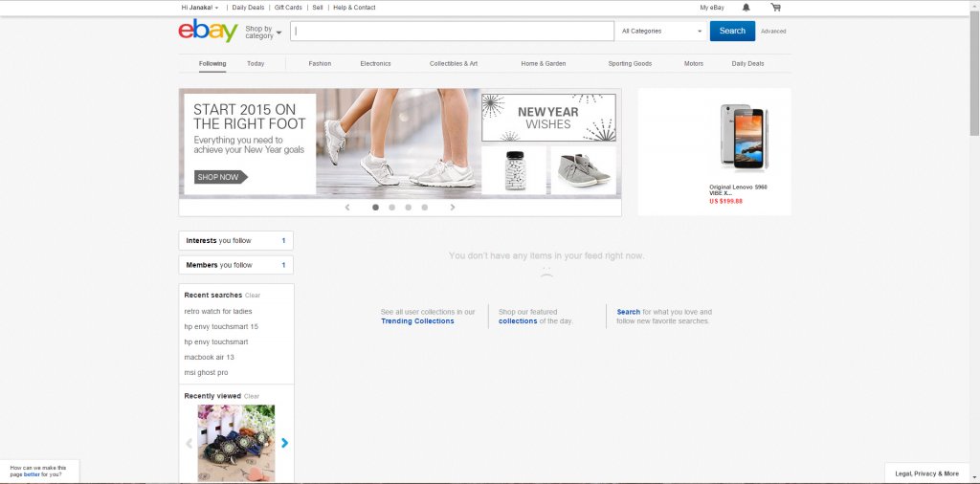
Task: Expand the Hi Janaka account menu
Action: tap(200, 8)
